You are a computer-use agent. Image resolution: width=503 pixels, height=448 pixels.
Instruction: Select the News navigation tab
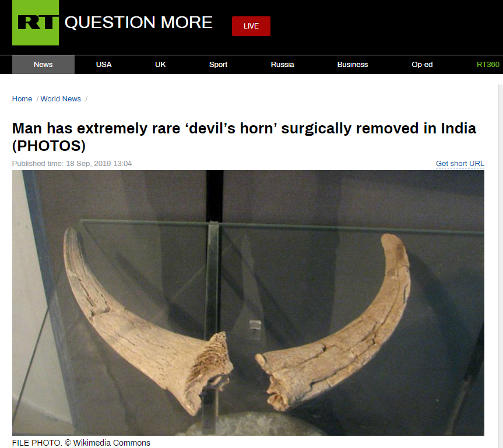(43, 65)
